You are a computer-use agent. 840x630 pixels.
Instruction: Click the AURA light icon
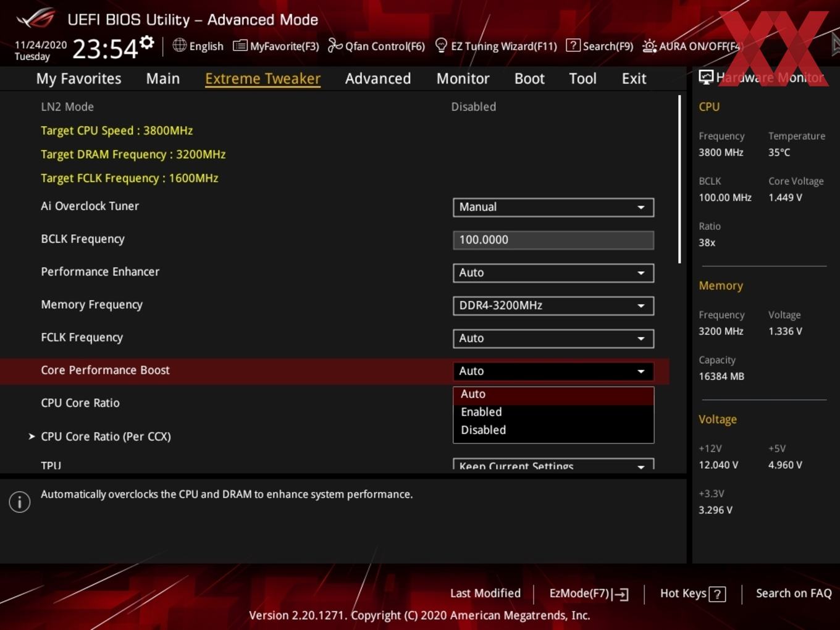pos(649,46)
